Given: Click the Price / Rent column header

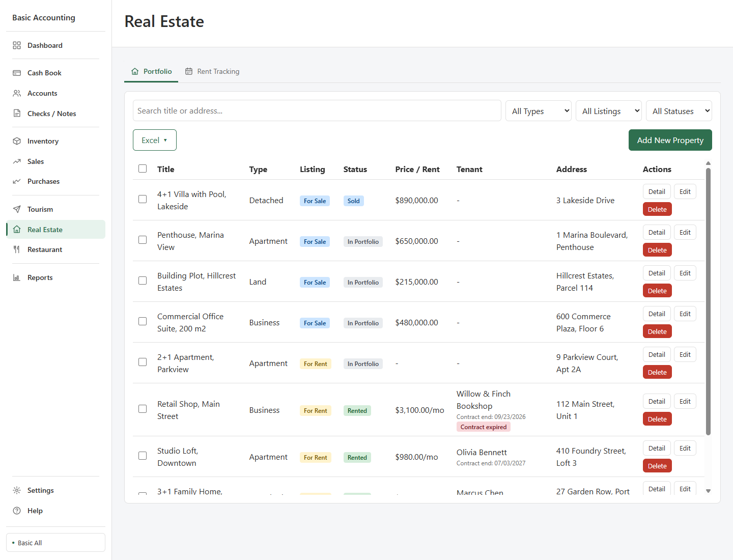Looking at the screenshot, I should [417, 170].
